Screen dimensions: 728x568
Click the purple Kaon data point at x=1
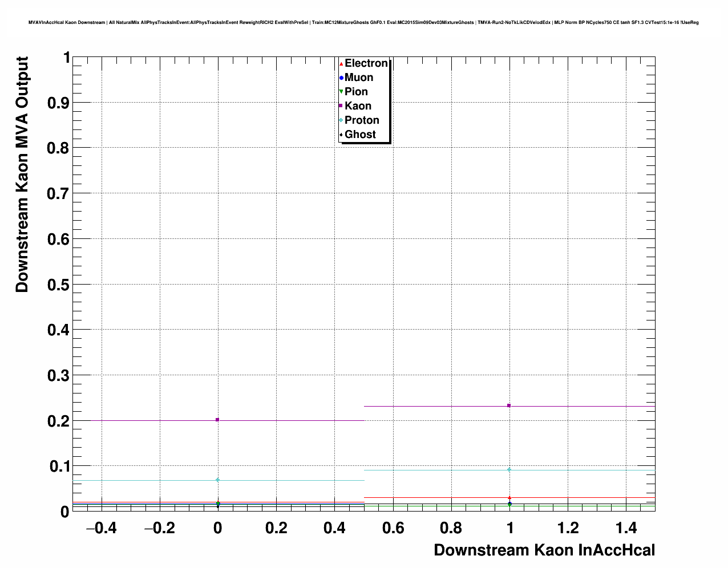509,405
